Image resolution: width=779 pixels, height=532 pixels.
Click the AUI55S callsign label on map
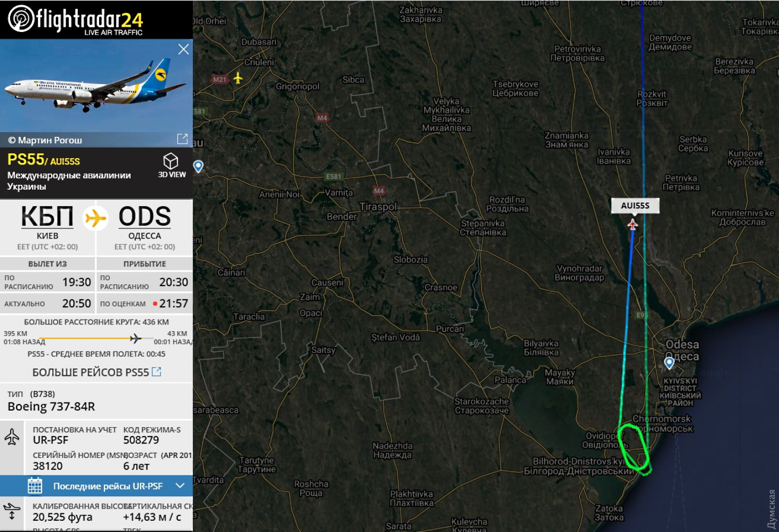point(635,206)
